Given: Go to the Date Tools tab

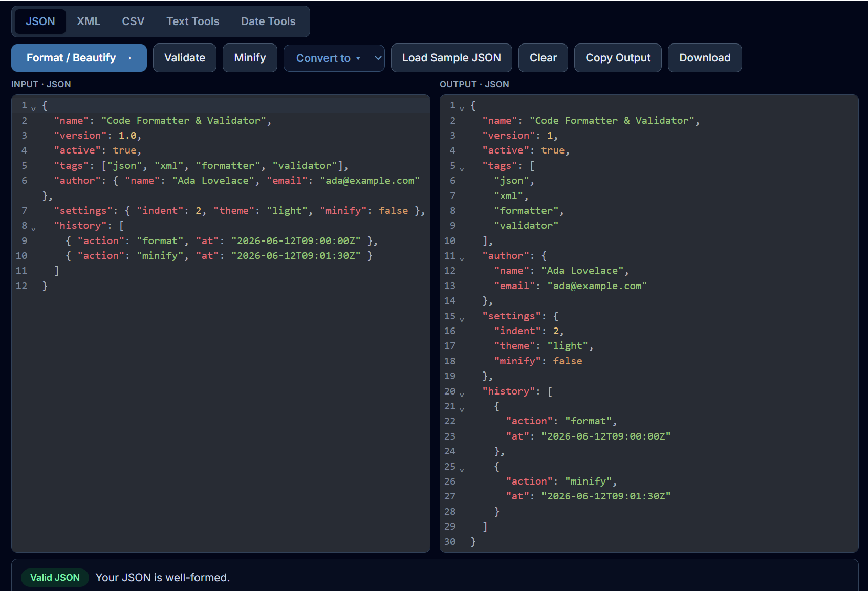Looking at the screenshot, I should pos(268,21).
